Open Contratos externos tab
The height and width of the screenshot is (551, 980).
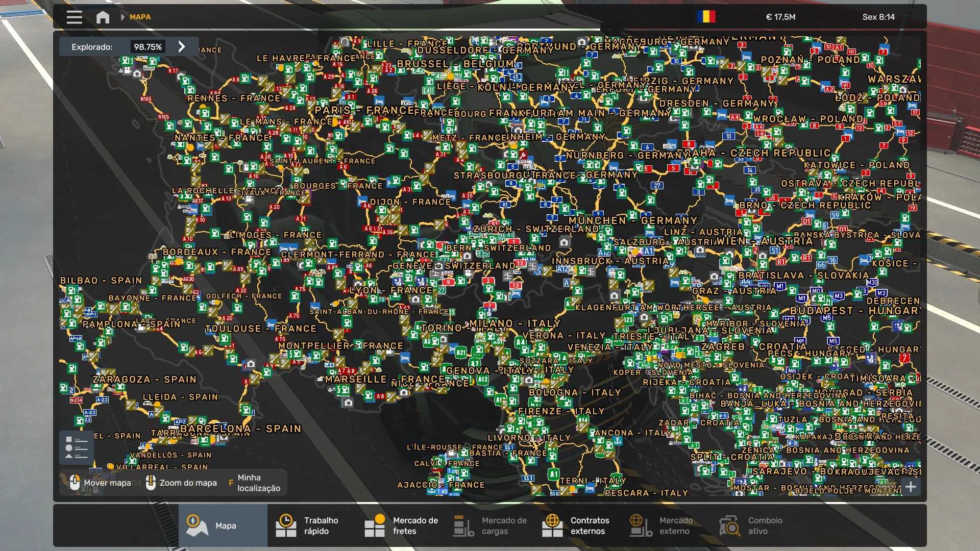point(578,525)
